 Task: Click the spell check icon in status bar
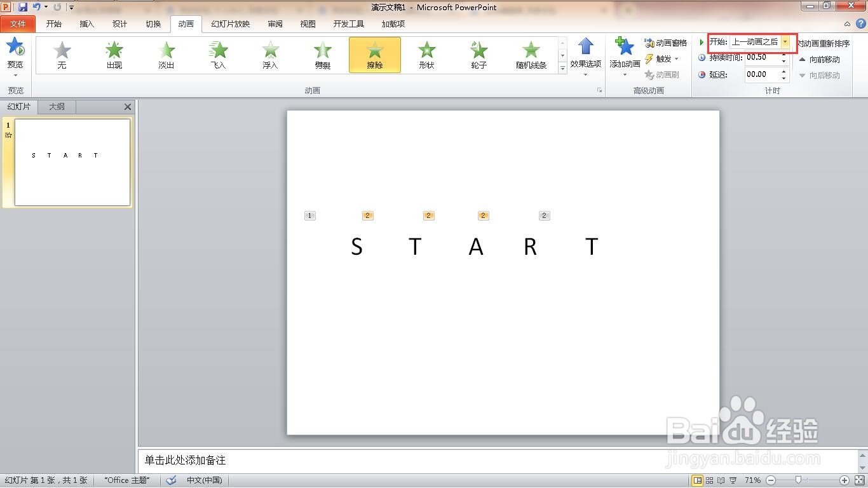click(171, 480)
